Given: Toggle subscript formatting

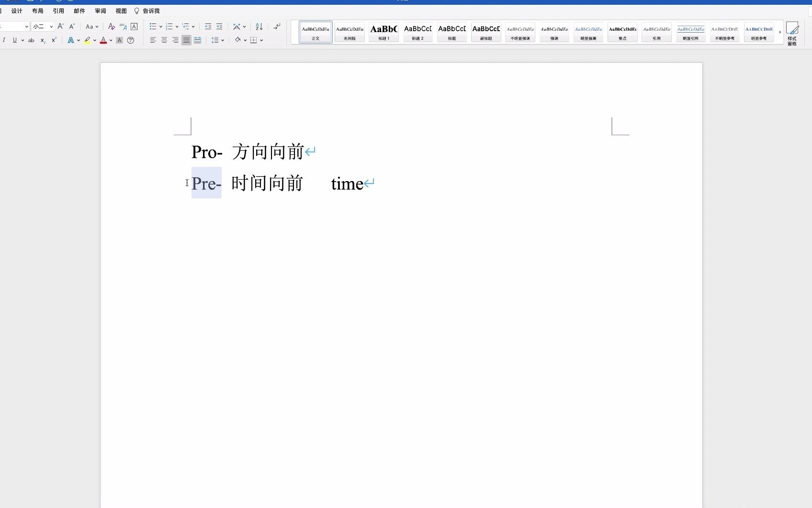Looking at the screenshot, I should pos(43,40).
